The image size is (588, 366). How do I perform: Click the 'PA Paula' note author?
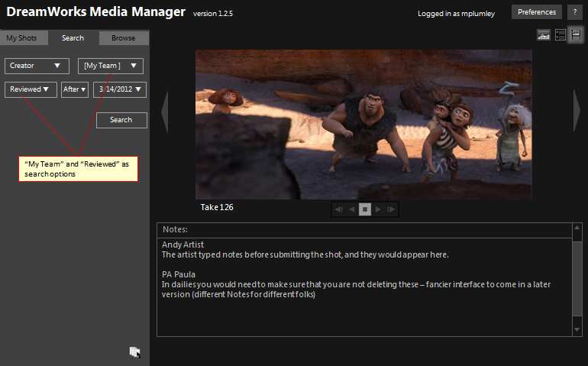(x=179, y=274)
